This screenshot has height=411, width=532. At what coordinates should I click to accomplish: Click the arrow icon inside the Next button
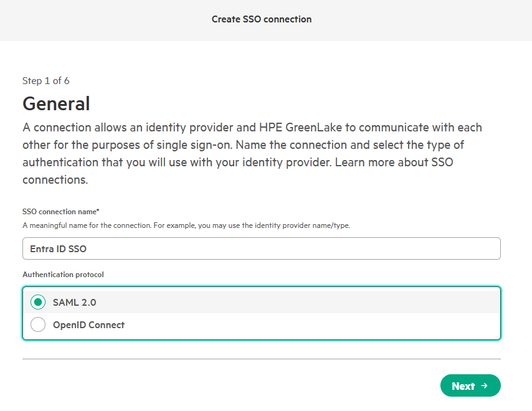pyautogui.click(x=485, y=386)
